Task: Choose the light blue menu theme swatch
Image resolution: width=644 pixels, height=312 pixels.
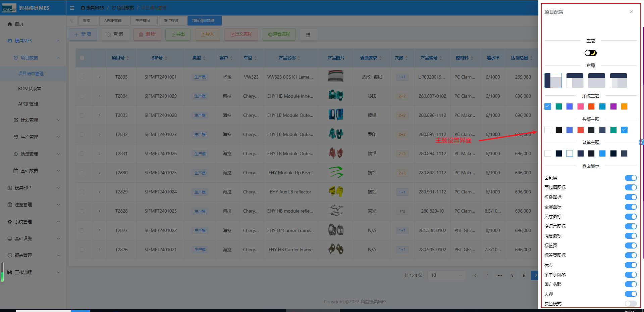Action: (x=602, y=153)
